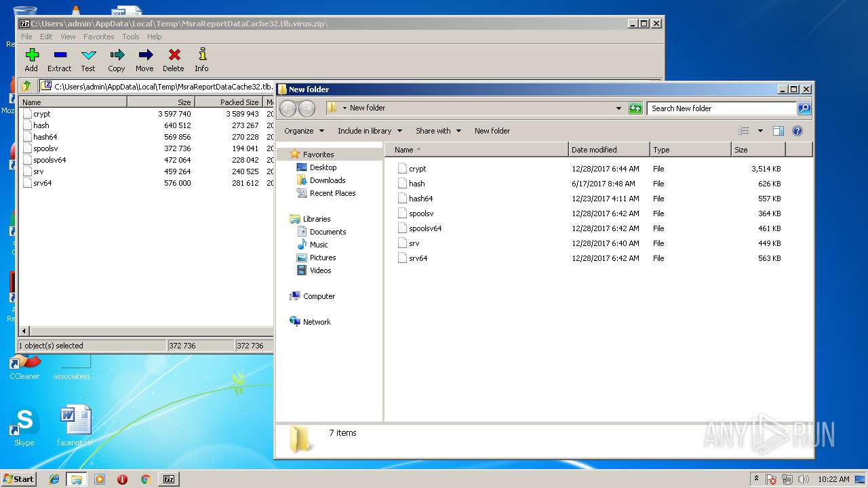
Task: Sort Explorer files by Type column
Action: tap(690, 150)
